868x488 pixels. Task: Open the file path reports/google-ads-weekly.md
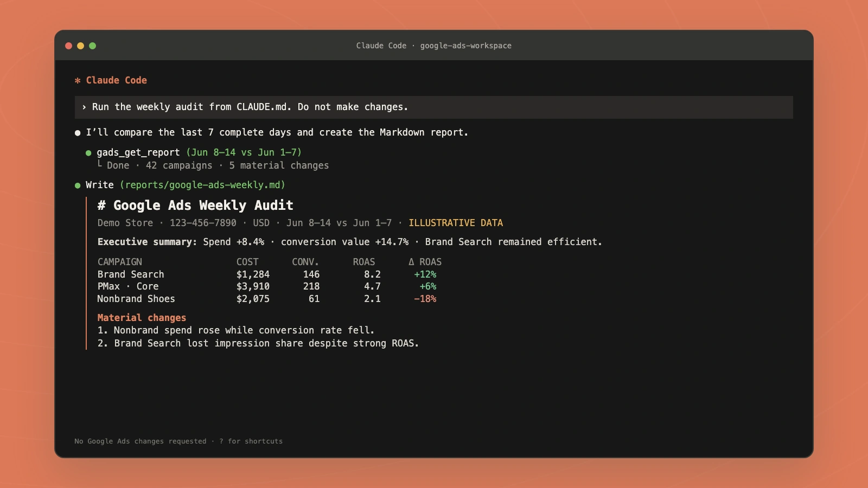[202, 185]
